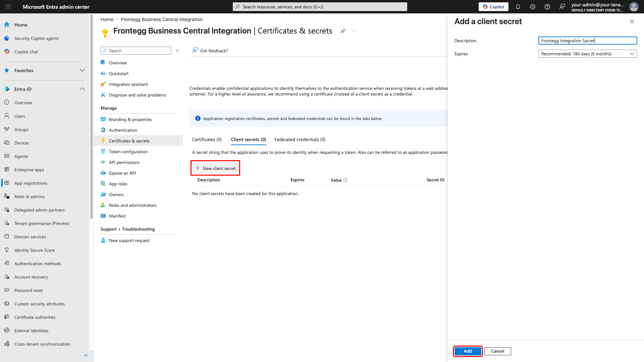Click the Add button

[468, 351]
